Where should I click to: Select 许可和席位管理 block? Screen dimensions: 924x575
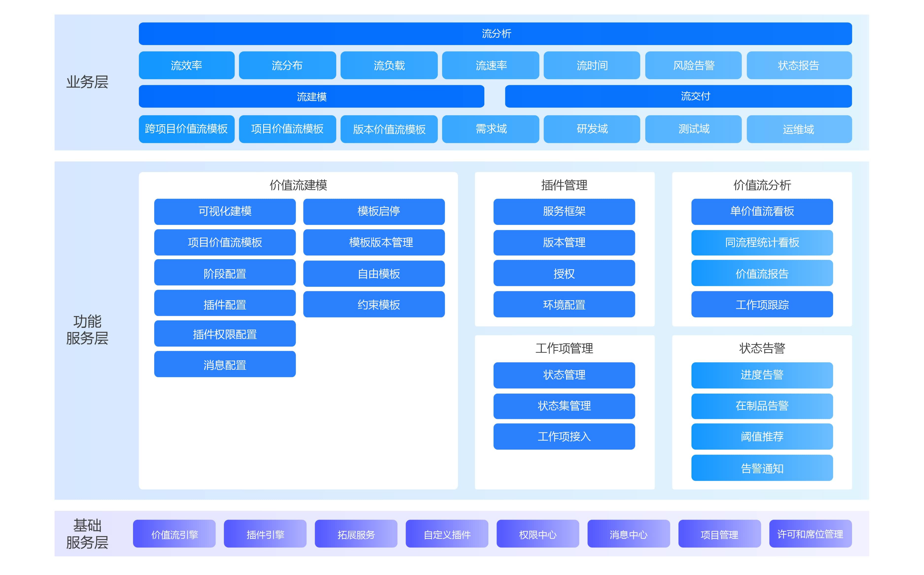point(810,534)
